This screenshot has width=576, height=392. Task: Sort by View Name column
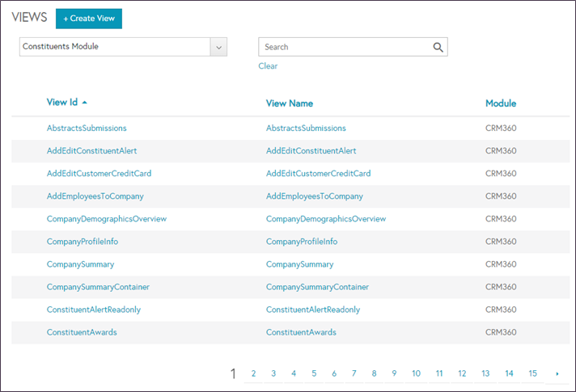(x=290, y=103)
